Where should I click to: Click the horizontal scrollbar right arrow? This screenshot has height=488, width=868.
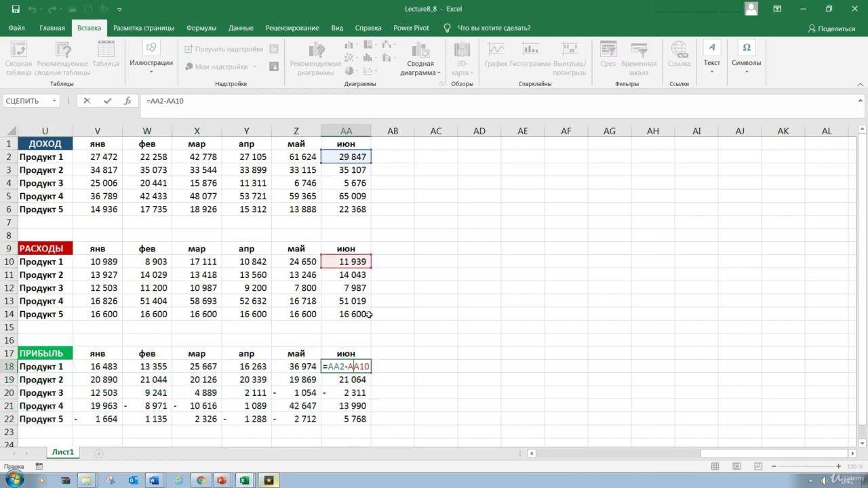pyautogui.click(x=853, y=453)
